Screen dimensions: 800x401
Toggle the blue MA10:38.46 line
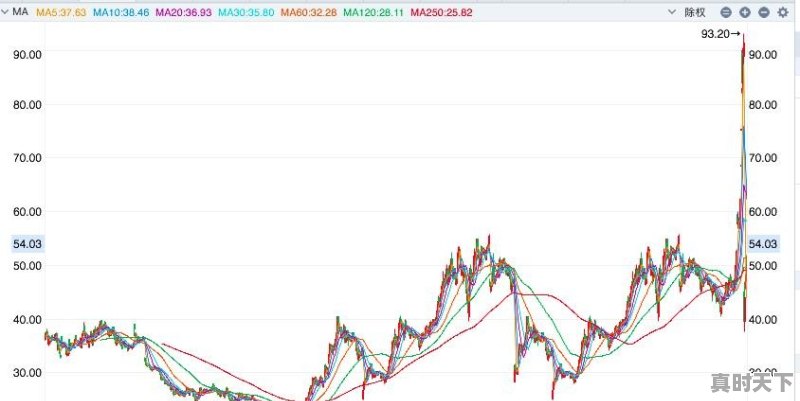click(x=121, y=12)
